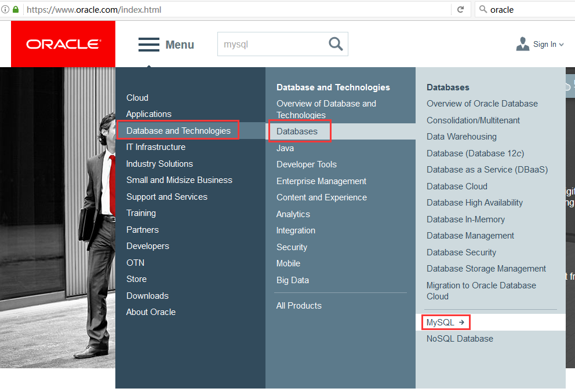Open Database In-Memory link
The height and width of the screenshot is (392, 575).
tap(465, 219)
